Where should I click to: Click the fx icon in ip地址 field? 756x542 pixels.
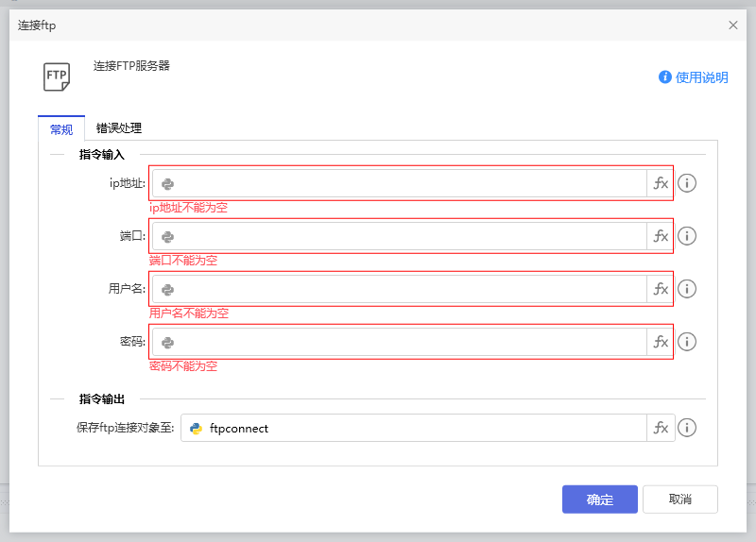[661, 183]
